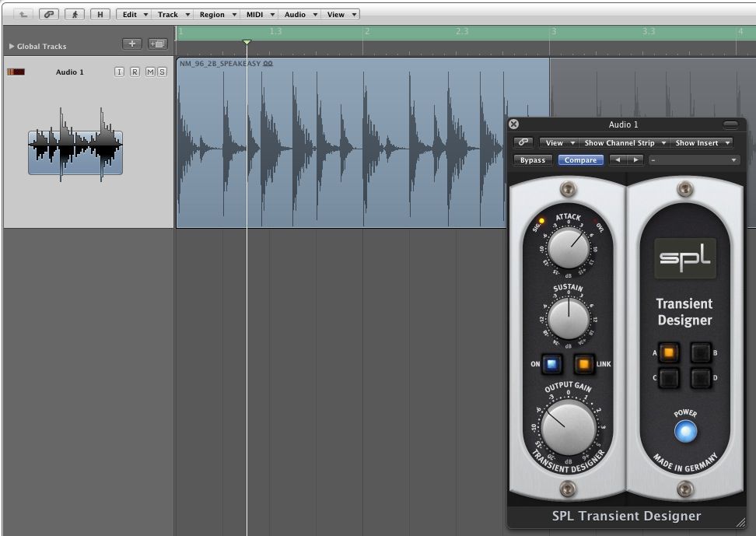
Task: Click the OUTPUT GAIN knob
Action: [x=569, y=427]
